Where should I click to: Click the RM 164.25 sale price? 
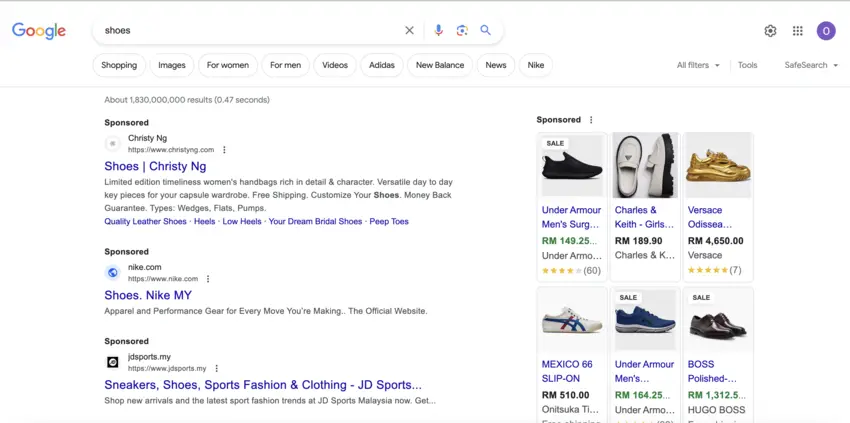click(x=642, y=395)
